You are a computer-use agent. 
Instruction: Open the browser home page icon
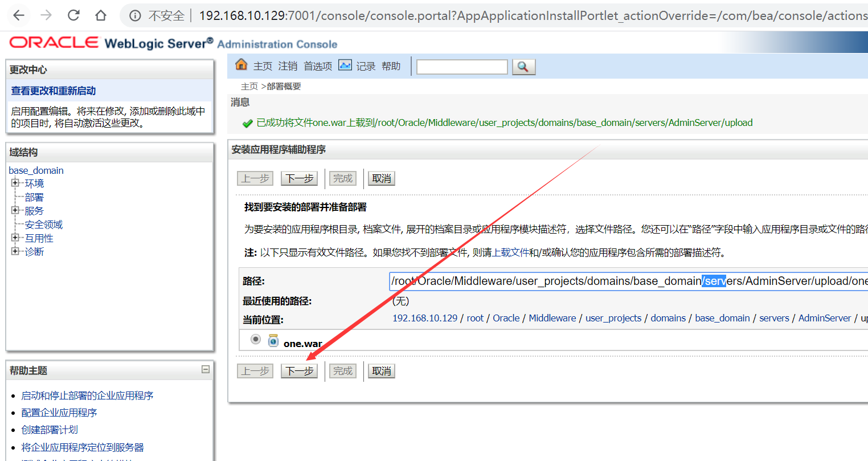pos(101,15)
